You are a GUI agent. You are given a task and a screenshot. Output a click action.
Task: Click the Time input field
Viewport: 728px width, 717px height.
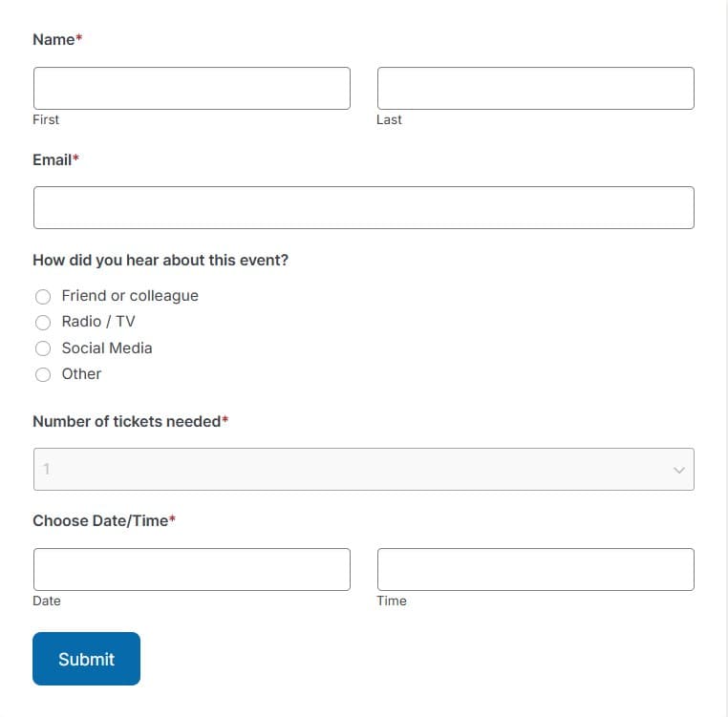point(536,569)
